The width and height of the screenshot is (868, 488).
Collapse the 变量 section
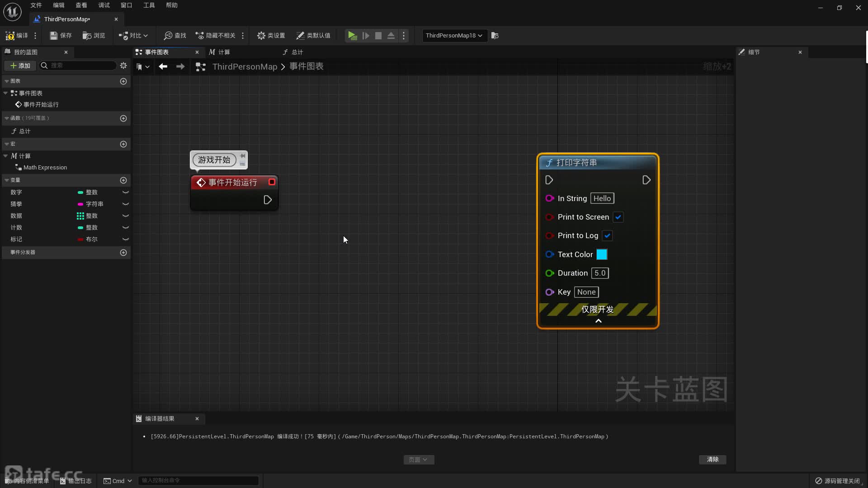coord(7,180)
